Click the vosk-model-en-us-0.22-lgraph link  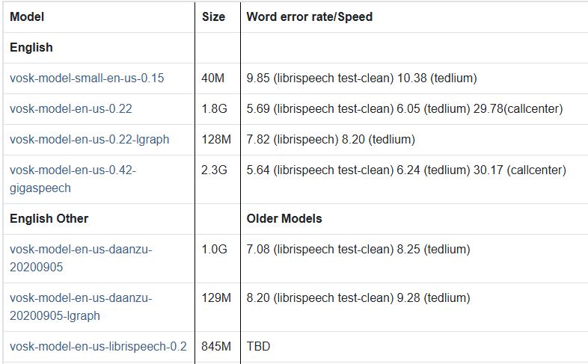[89, 139]
